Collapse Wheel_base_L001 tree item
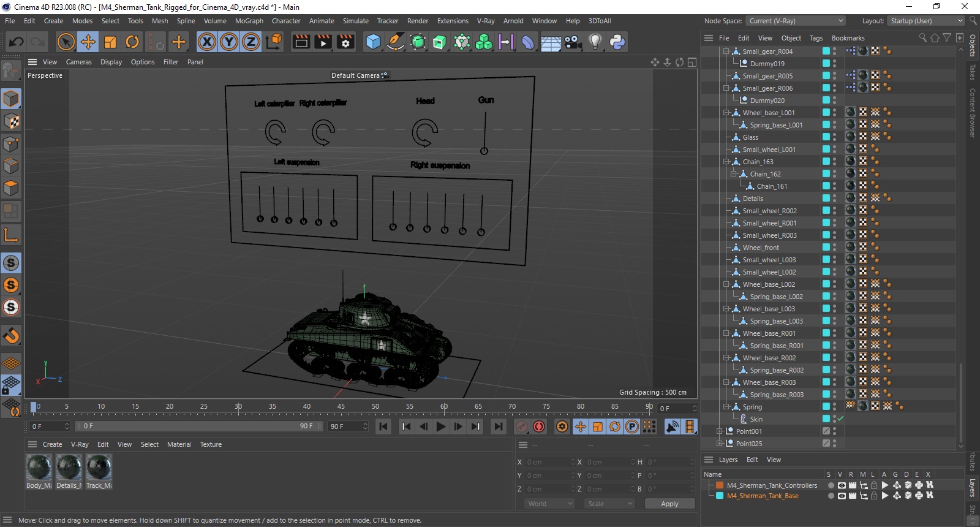 coord(726,113)
